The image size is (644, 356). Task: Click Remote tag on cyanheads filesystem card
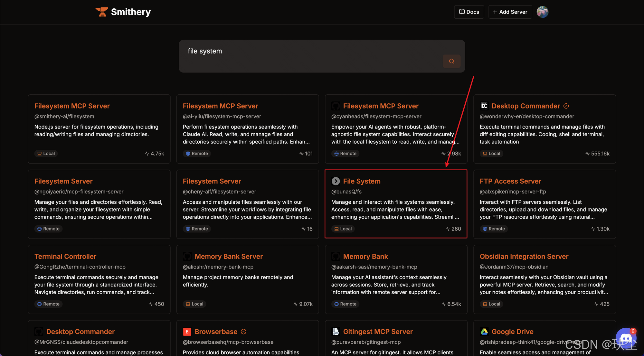click(x=345, y=154)
